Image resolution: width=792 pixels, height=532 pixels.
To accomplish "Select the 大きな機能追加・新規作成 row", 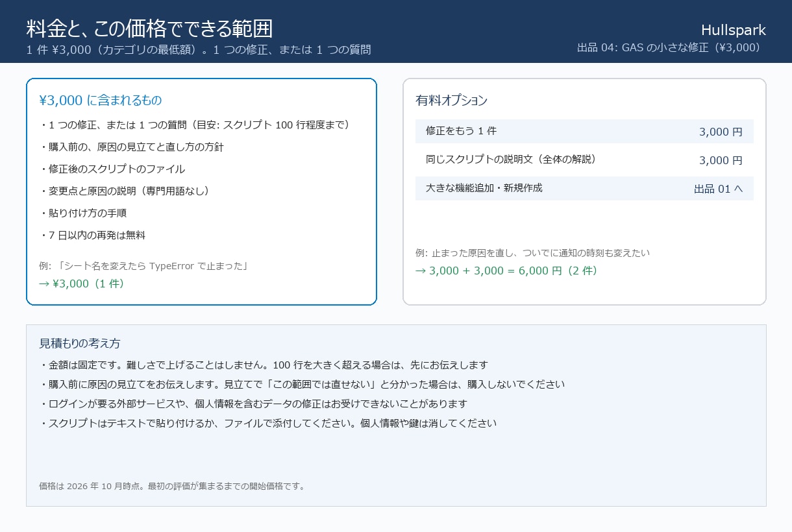I will tap(584, 188).
